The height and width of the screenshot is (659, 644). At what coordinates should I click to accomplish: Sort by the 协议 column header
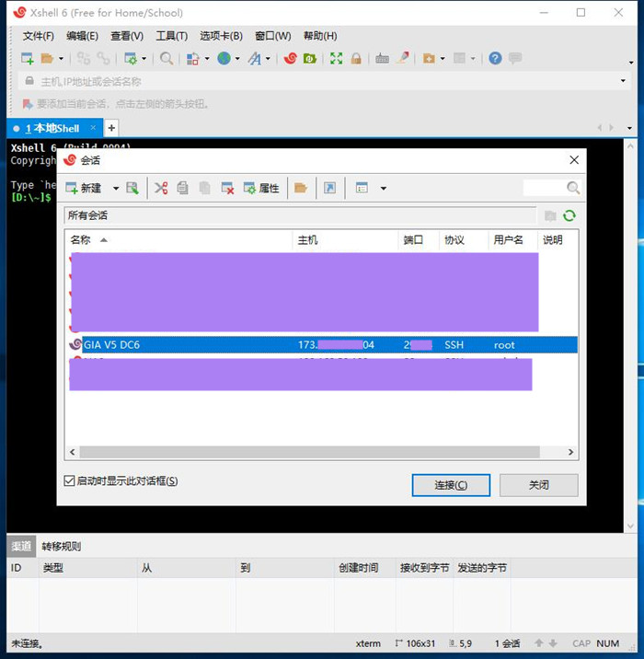[464, 240]
